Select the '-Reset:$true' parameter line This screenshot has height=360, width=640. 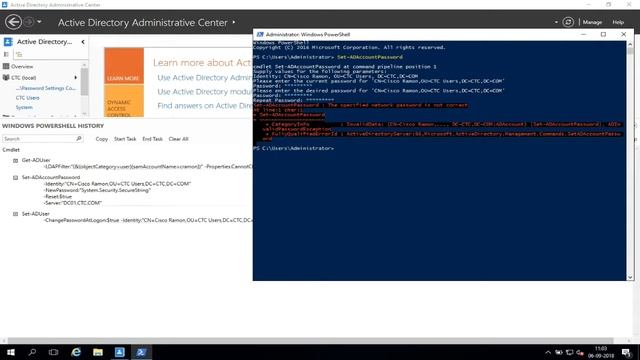coord(58,197)
